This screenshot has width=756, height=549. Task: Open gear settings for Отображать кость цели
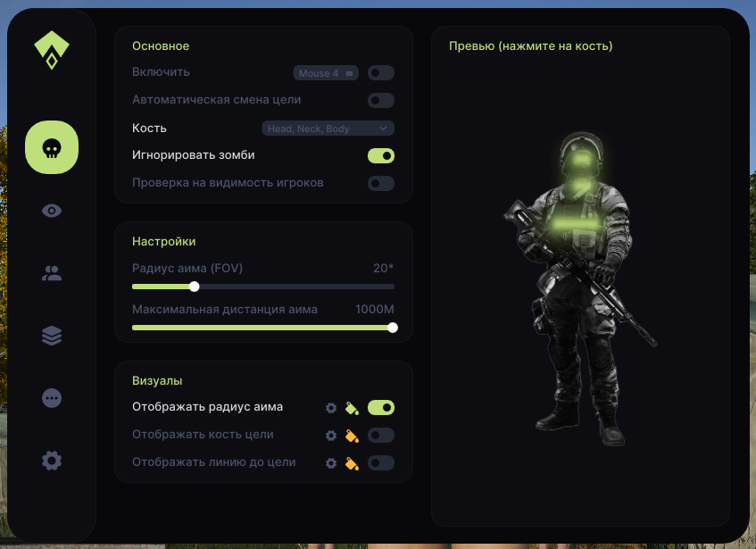point(331,436)
